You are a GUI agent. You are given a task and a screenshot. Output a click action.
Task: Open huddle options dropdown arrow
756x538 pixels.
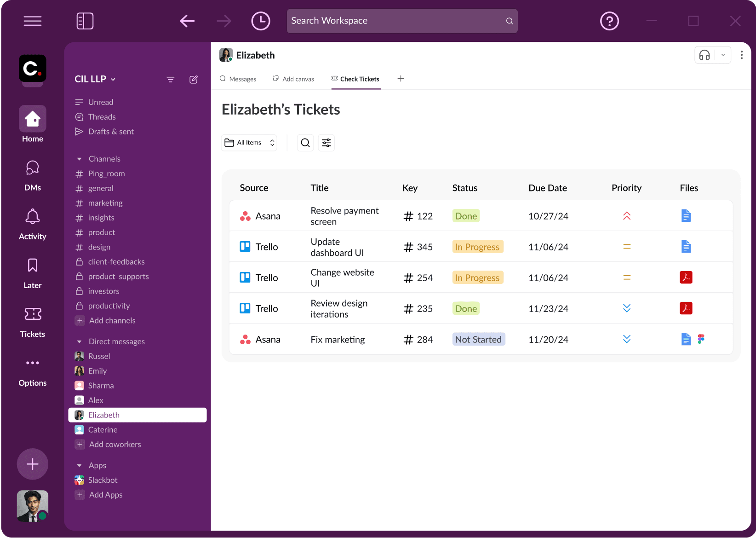723,55
